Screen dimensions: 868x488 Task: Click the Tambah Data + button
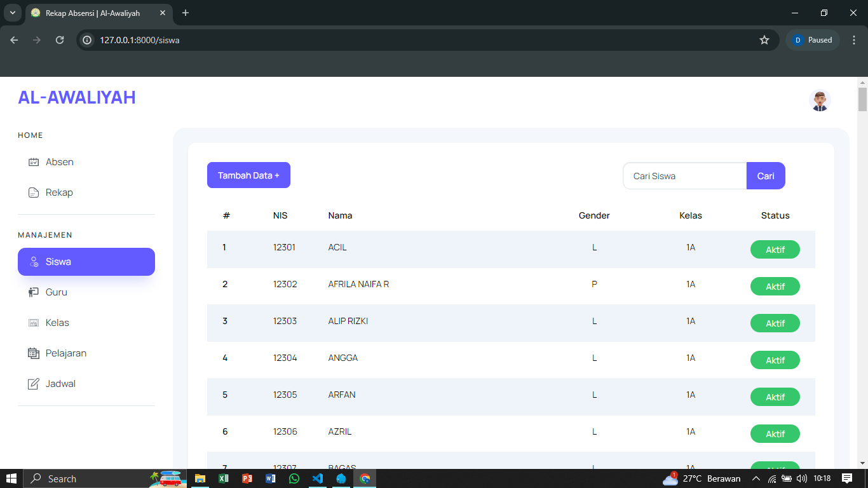[248, 175]
